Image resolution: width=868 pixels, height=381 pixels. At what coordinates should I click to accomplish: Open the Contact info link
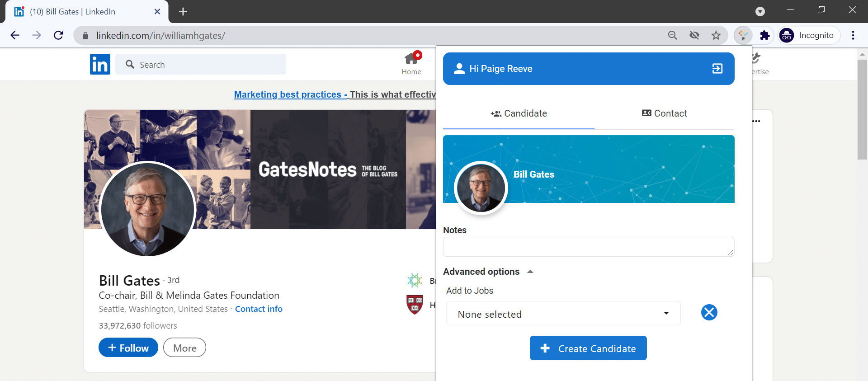pos(259,309)
